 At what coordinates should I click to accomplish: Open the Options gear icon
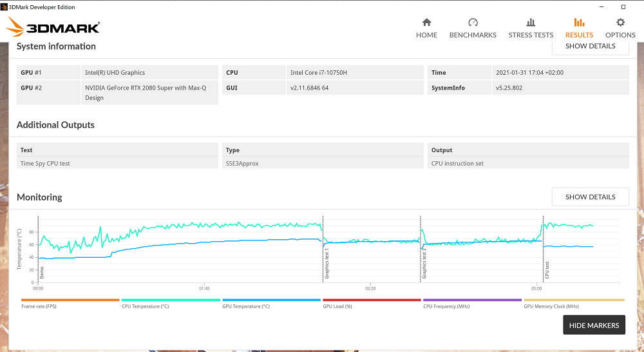(x=620, y=22)
